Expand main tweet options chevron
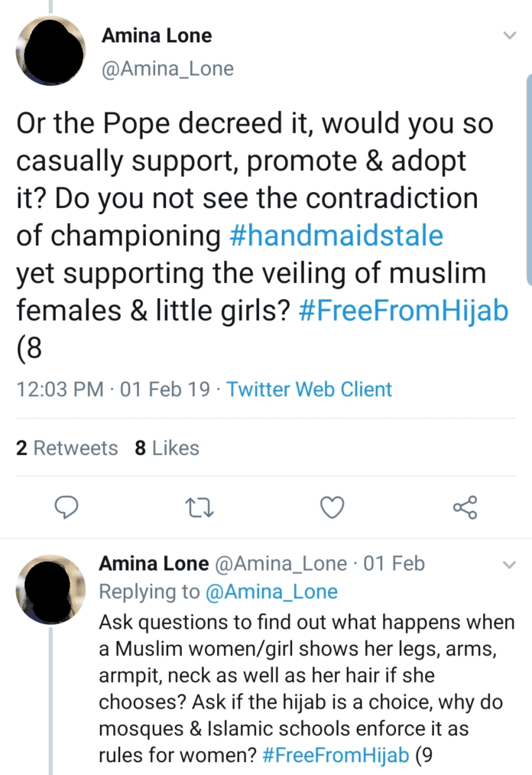 (x=509, y=35)
